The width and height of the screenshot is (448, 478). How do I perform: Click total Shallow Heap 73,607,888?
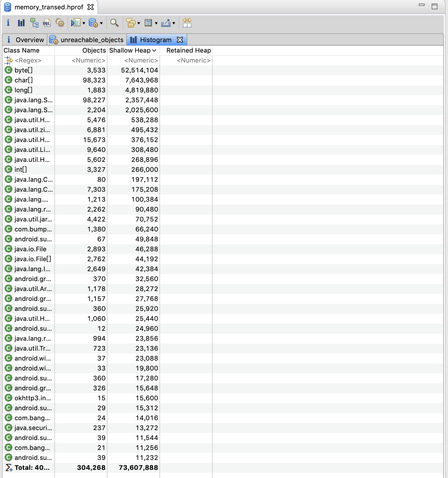(138, 467)
